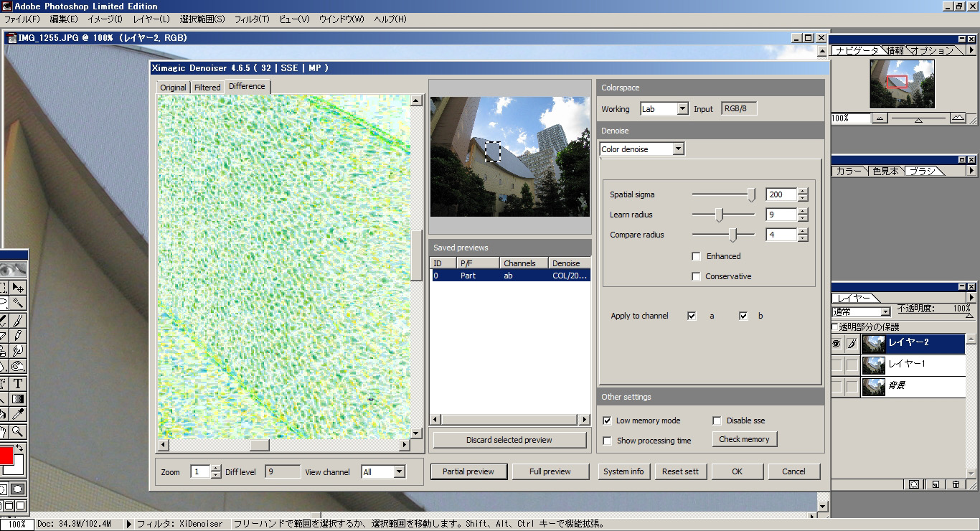Open the Layers panel flyout menu arrow
This screenshot has width=980, height=531.
coord(971,298)
